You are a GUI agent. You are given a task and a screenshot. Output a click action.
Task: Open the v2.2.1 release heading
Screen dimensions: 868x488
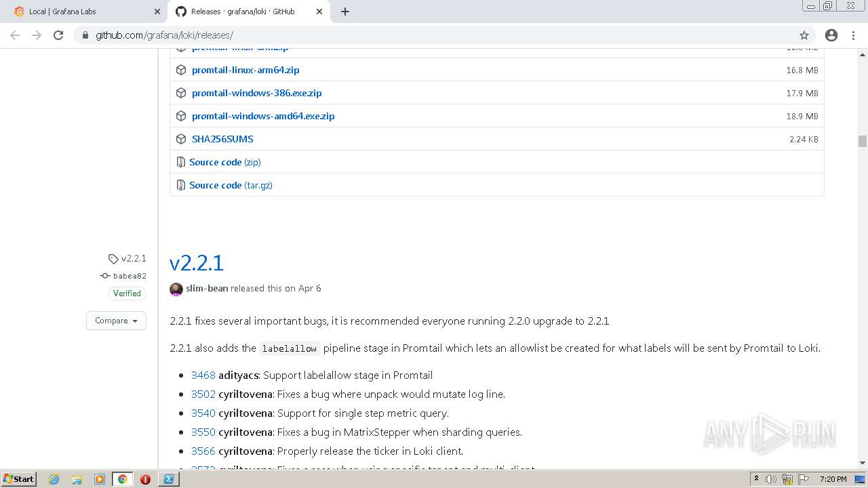click(197, 262)
